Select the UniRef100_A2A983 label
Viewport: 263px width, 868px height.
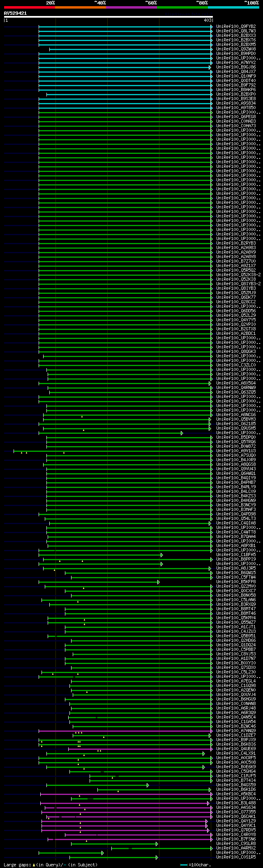pos(236,247)
